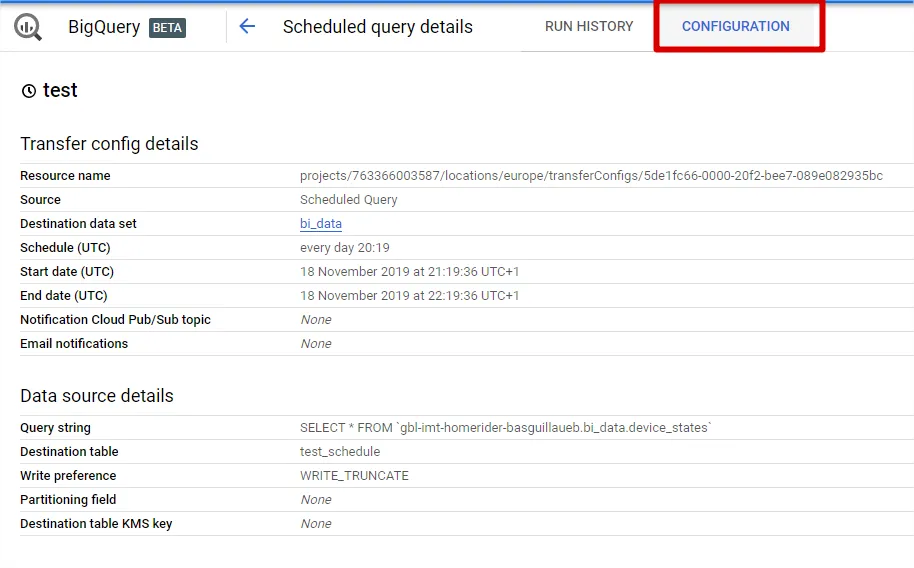914x568 pixels.
Task: Click the test query title
Action: [x=60, y=90]
